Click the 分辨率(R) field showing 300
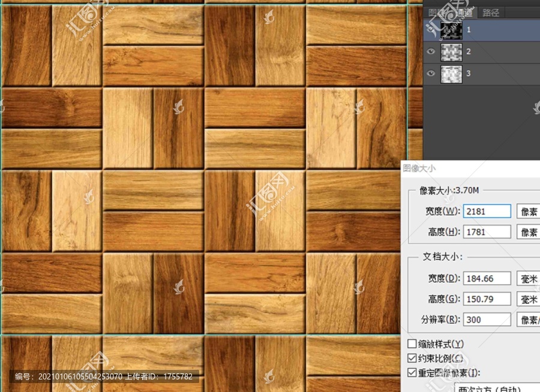Viewport: 540px width, 392px height. [x=487, y=319]
